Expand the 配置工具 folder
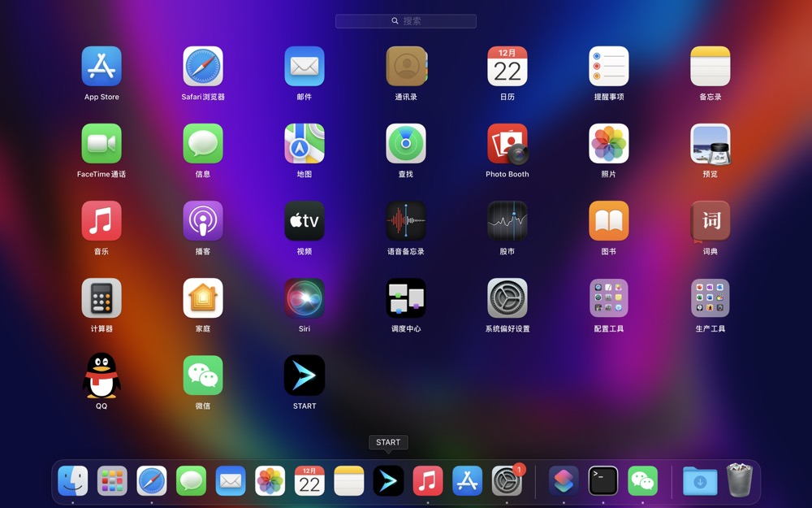The width and height of the screenshot is (812, 508). click(609, 298)
